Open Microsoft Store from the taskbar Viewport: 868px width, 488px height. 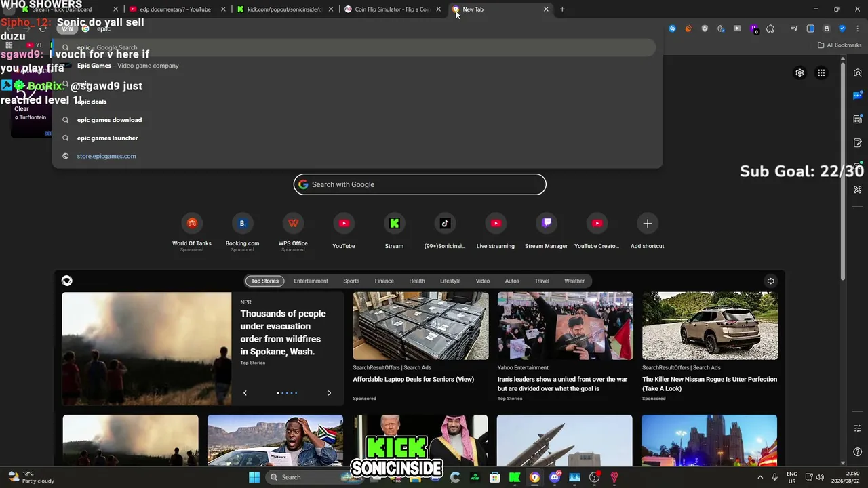[x=495, y=477]
